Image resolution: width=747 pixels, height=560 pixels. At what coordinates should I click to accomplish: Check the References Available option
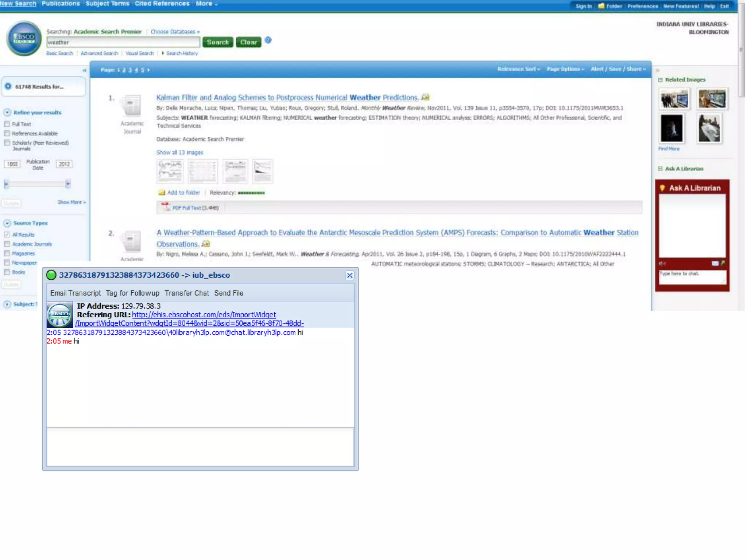coord(7,133)
